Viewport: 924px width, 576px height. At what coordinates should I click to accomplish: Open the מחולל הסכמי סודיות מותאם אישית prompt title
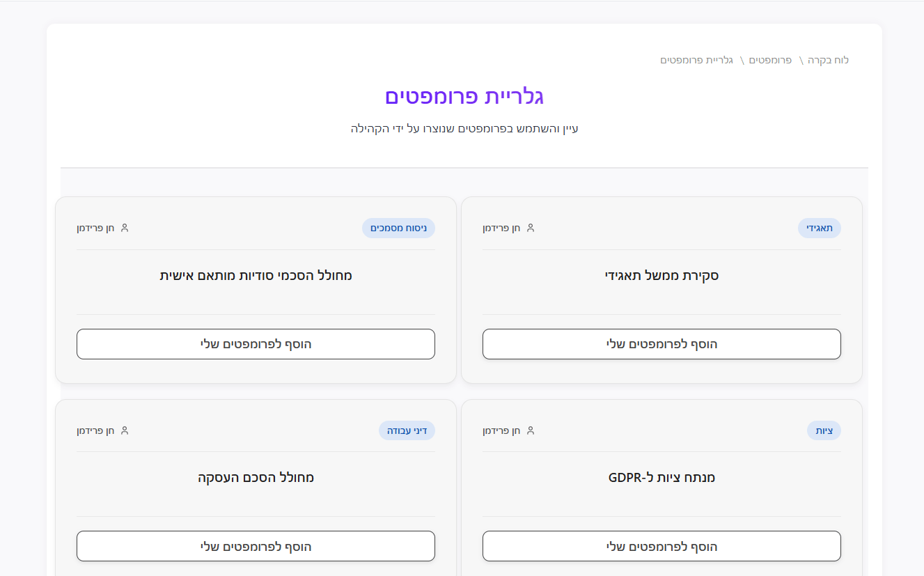point(255,275)
